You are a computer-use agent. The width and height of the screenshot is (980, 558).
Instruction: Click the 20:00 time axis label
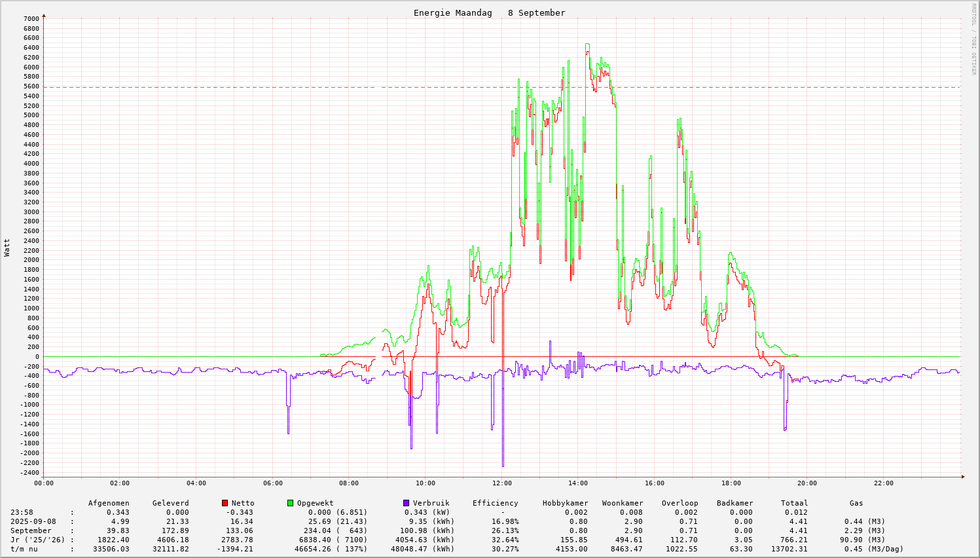point(807,483)
